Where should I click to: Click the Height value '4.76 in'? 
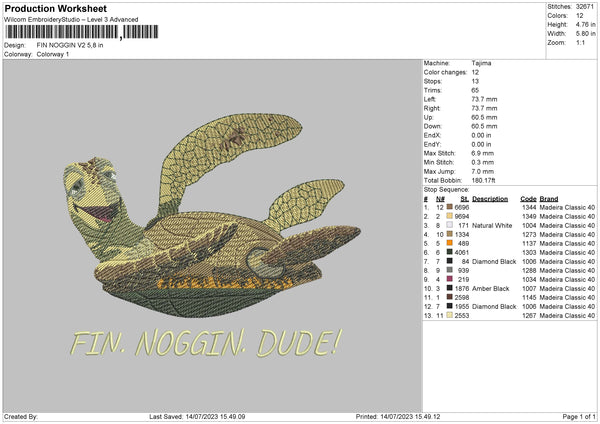pos(585,24)
